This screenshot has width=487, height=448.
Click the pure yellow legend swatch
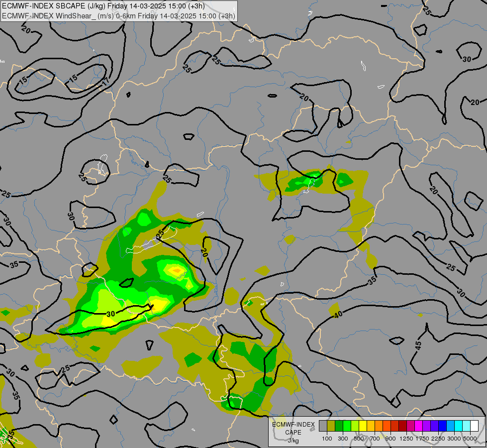[363, 426]
